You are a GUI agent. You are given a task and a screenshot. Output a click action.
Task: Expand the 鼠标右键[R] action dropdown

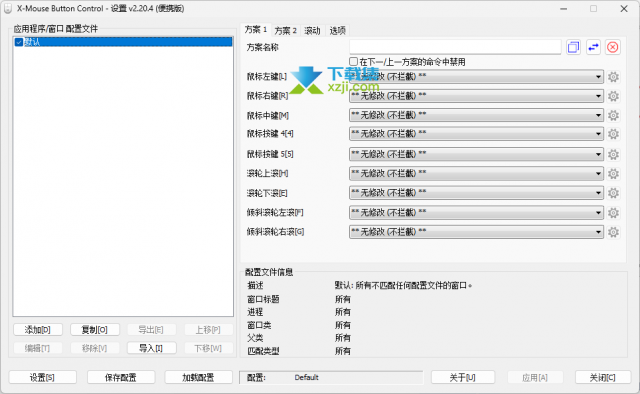(x=476, y=96)
